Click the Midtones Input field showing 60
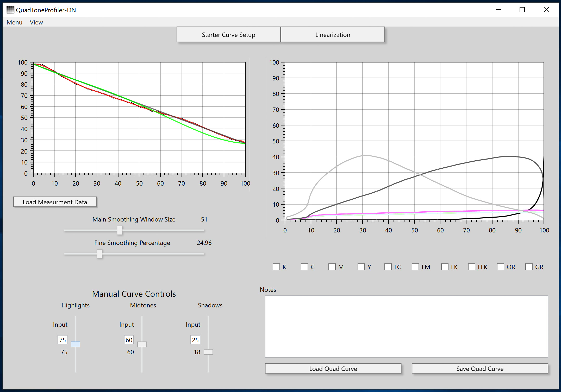 [129, 340]
